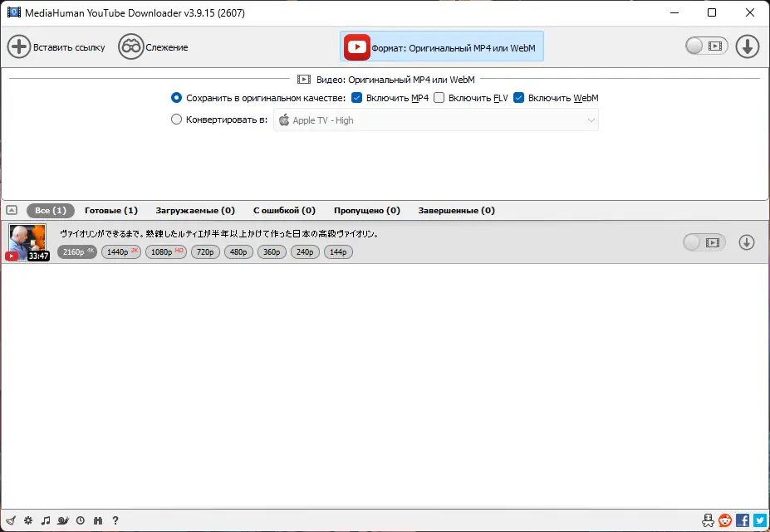Click the video thumbnail showing 33:47

tap(27, 242)
